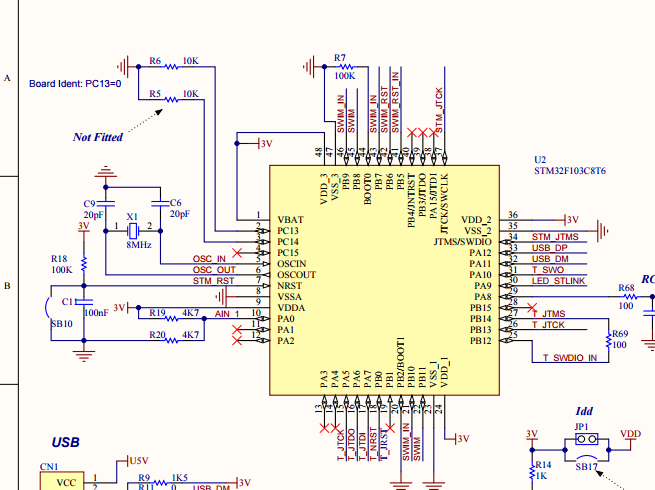Click the no-connect cross on PC15 pin
The width and height of the screenshot is (655, 490).
click(x=237, y=253)
